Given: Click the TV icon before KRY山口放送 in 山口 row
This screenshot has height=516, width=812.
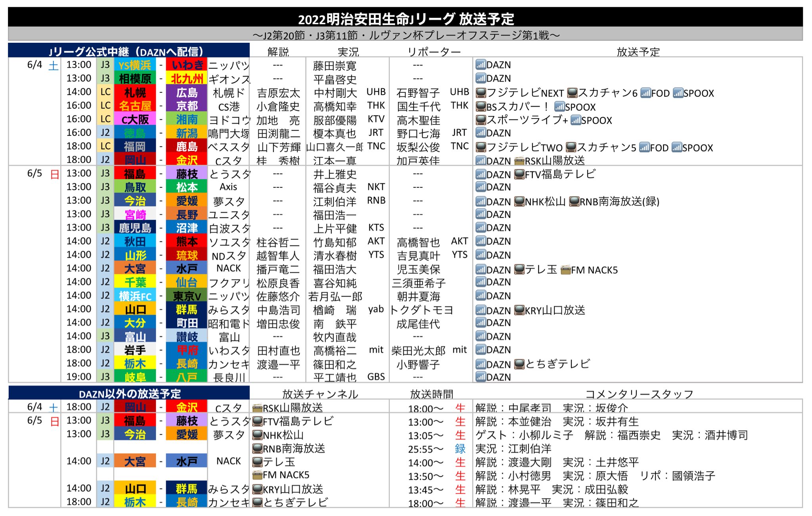Looking at the screenshot, I should (519, 310).
